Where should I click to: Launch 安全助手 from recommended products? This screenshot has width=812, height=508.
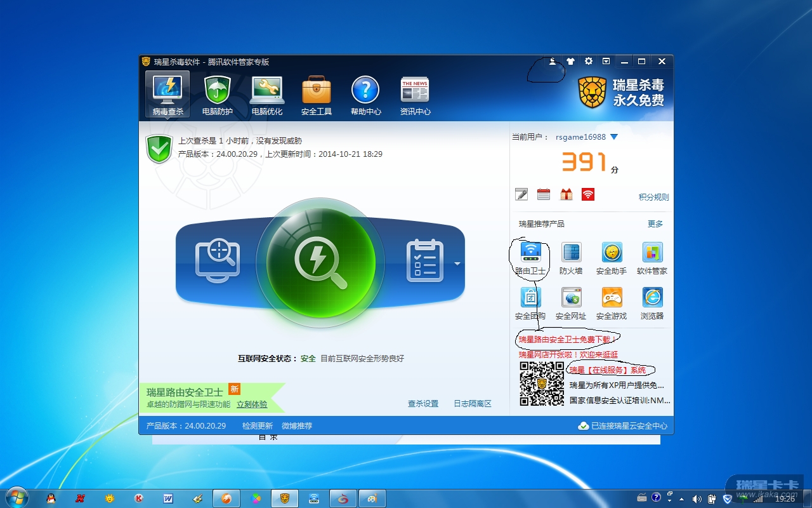point(612,258)
